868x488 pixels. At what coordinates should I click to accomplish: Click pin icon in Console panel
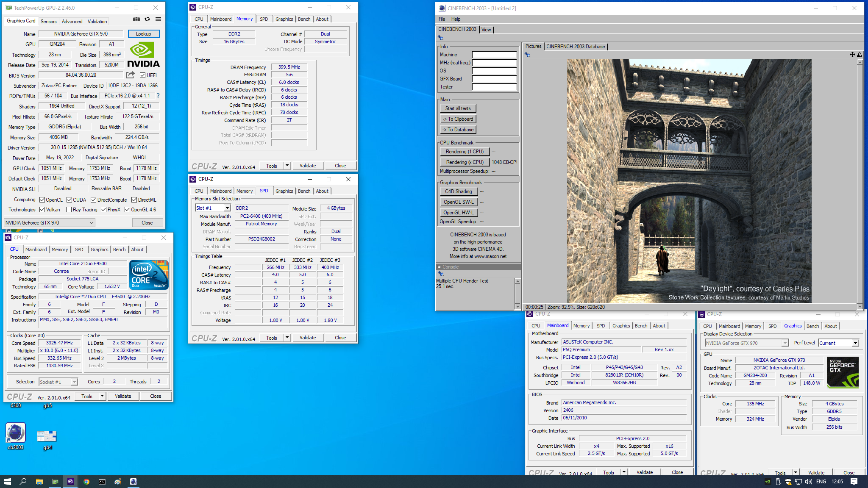[x=440, y=274]
